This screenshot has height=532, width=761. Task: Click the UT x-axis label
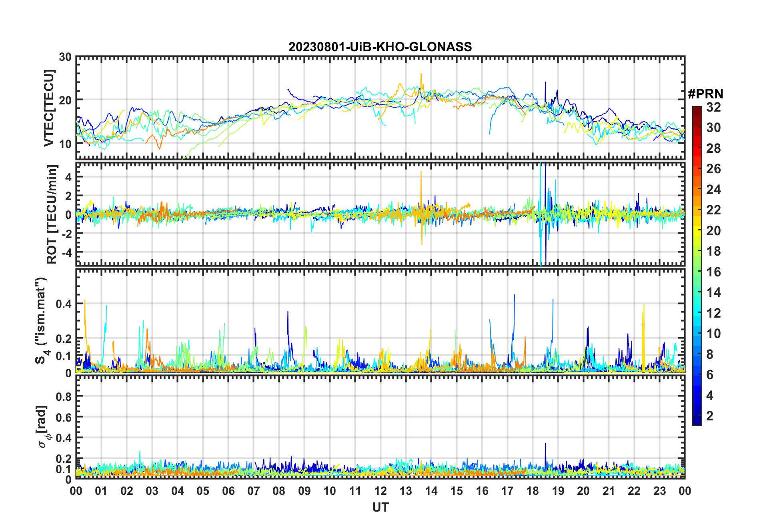point(380,508)
